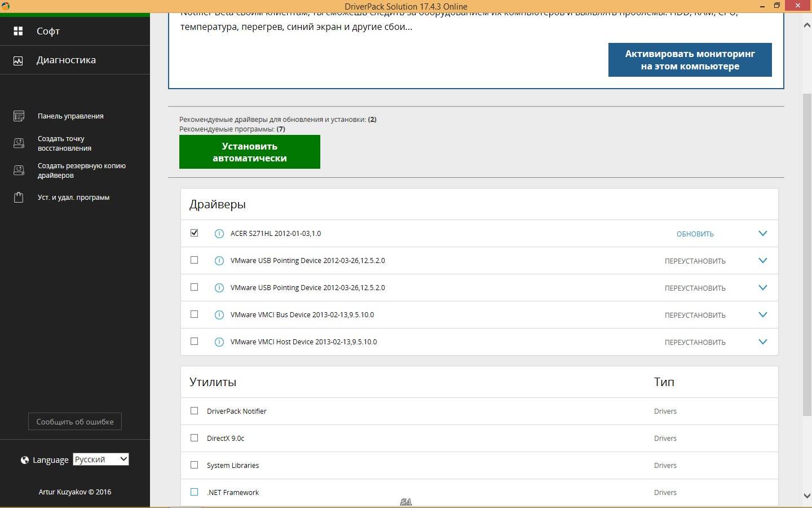This screenshot has height=508, width=812.
Task: Uncheck the ACER S271HL driver checkbox
Action: click(x=195, y=233)
